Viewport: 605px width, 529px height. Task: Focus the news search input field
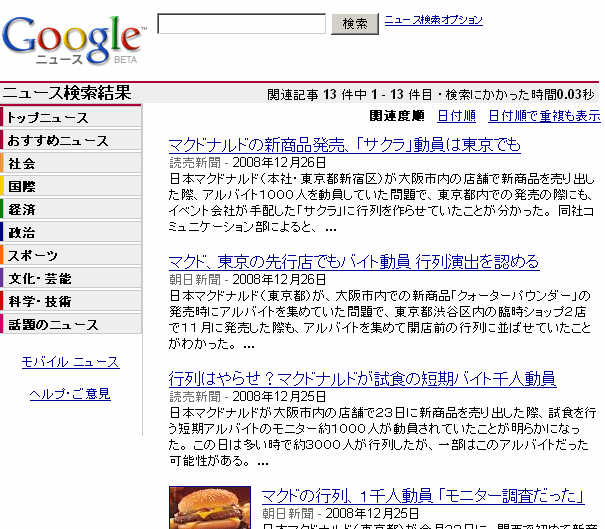(242, 24)
